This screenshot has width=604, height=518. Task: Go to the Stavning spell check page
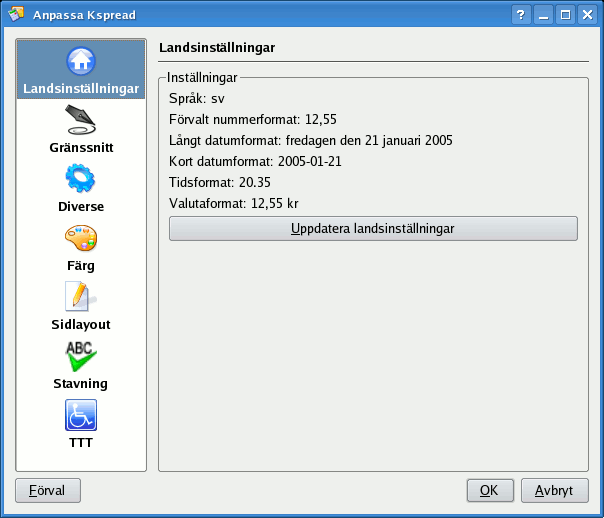81,357
